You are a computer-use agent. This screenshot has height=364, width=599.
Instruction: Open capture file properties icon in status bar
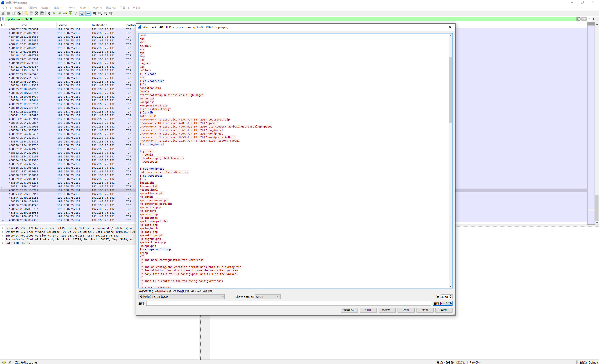pos(9,362)
